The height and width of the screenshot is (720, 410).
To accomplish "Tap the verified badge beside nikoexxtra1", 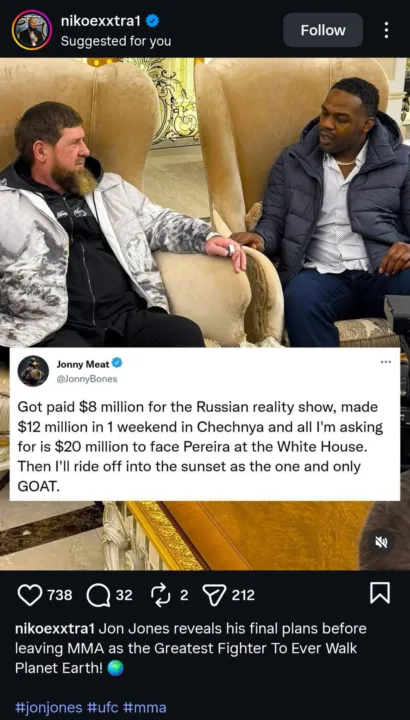I will pyautogui.click(x=152, y=21).
